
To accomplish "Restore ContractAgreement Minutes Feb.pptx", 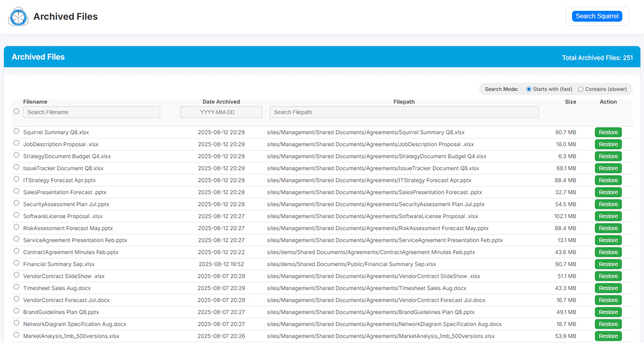I will coord(608,252).
